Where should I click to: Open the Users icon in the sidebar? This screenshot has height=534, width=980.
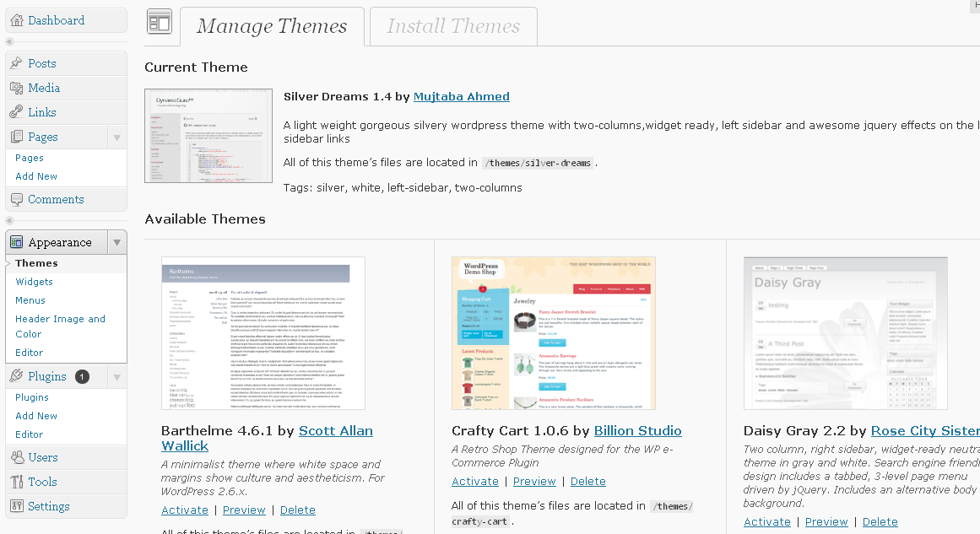(19, 456)
